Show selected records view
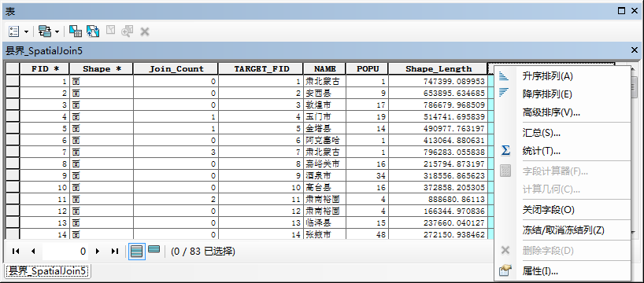644x283 pixels. coord(154,249)
